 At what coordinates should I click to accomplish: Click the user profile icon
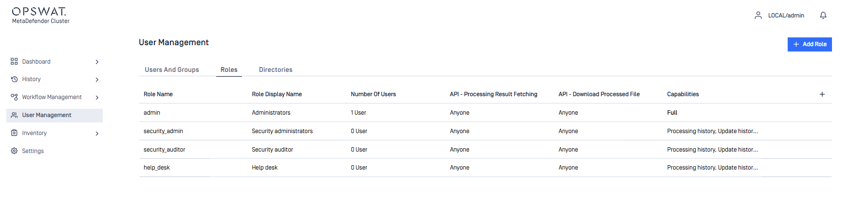pos(758,16)
